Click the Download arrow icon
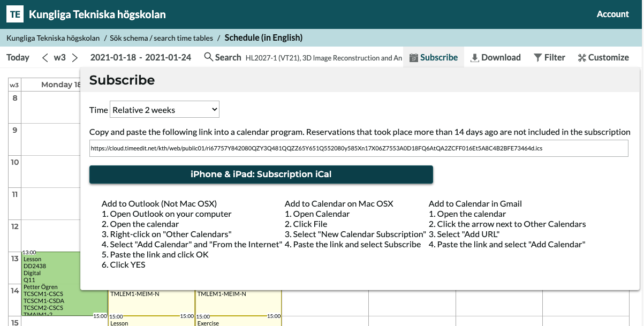Viewport: 644px width, 326px height. pyautogui.click(x=474, y=58)
